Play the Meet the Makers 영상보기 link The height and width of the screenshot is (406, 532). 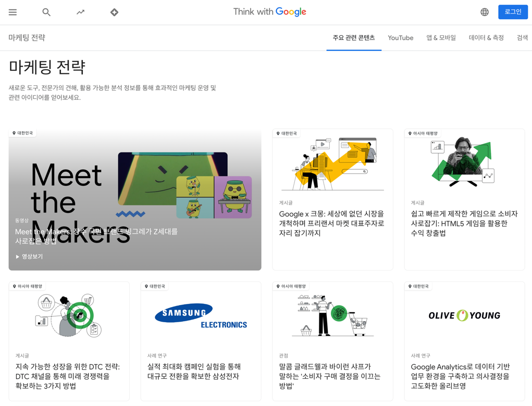click(29, 257)
